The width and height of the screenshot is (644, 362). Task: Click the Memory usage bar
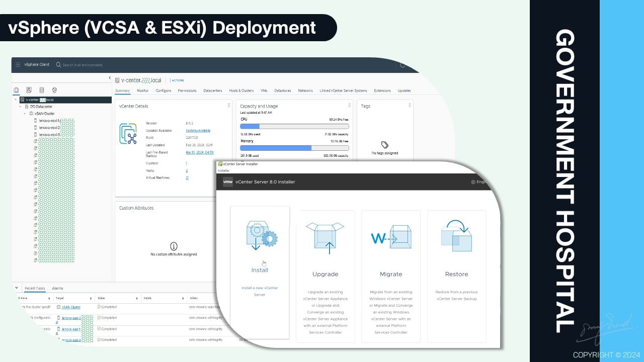(294, 148)
